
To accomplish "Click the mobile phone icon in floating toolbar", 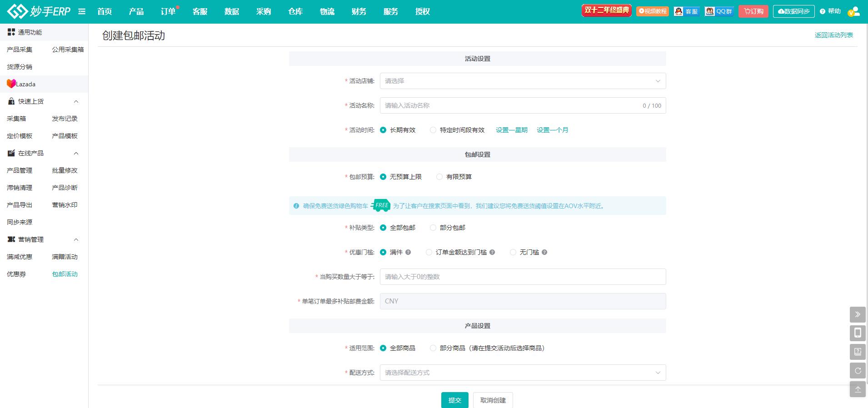I will click(x=858, y=333).
